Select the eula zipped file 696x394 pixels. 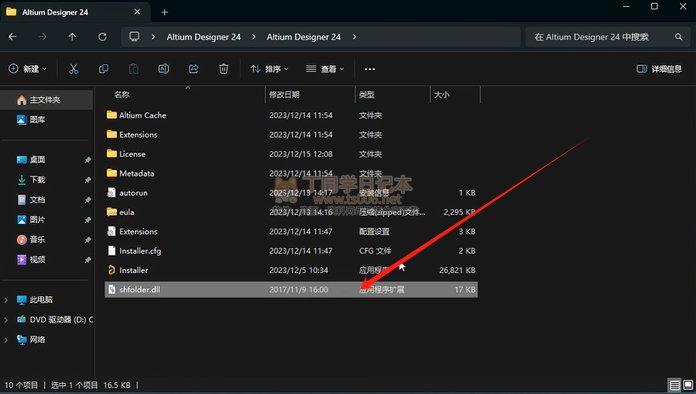tap(291, 212)
